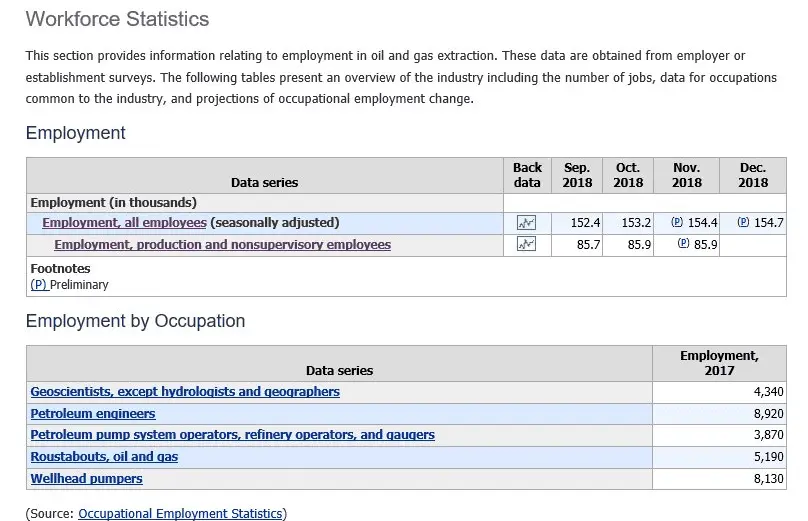Click the Workforce Statistics heading
Viewport: 808px width, 521px height.
(x=117, y=19)
